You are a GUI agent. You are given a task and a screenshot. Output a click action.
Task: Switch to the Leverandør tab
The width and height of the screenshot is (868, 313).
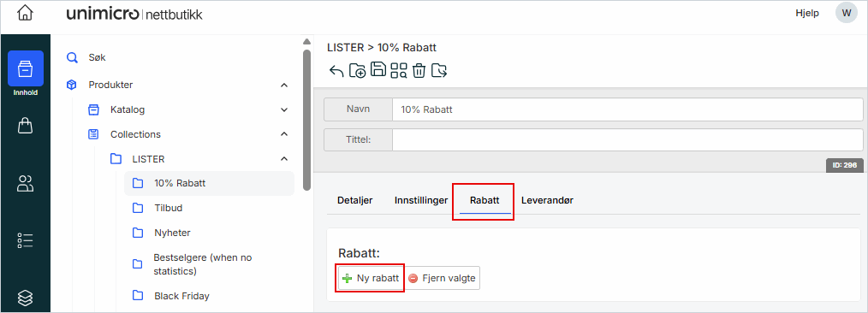click(x=548, y=200)
